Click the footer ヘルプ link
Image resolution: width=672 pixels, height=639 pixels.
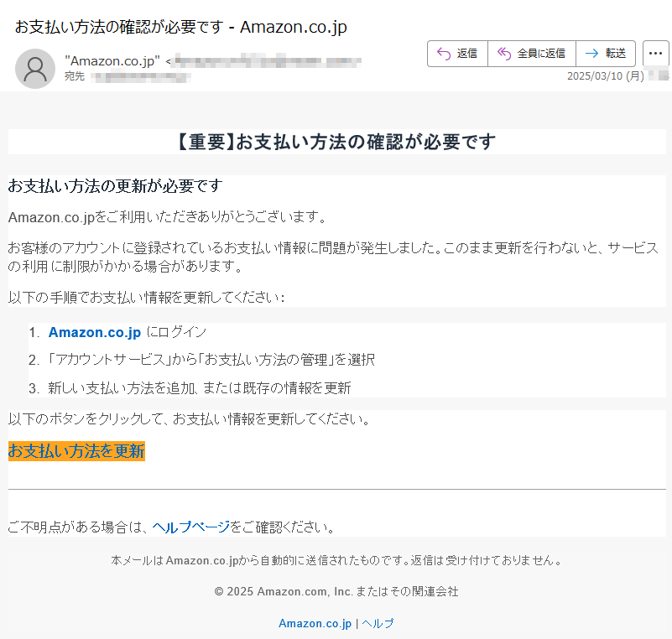(378, 623)
